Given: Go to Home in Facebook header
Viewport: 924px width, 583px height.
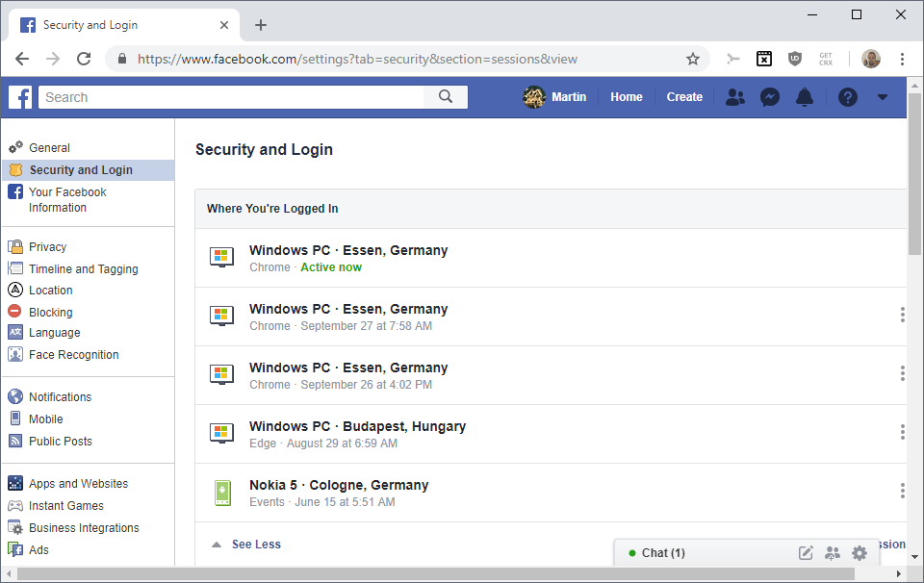Looking at the screenshot, I should (x=626, y=97).
